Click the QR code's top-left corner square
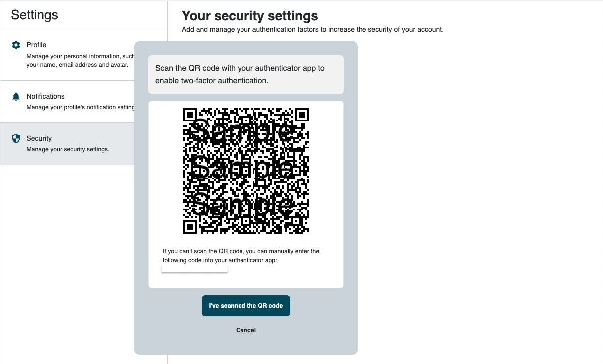 (190, 115)
